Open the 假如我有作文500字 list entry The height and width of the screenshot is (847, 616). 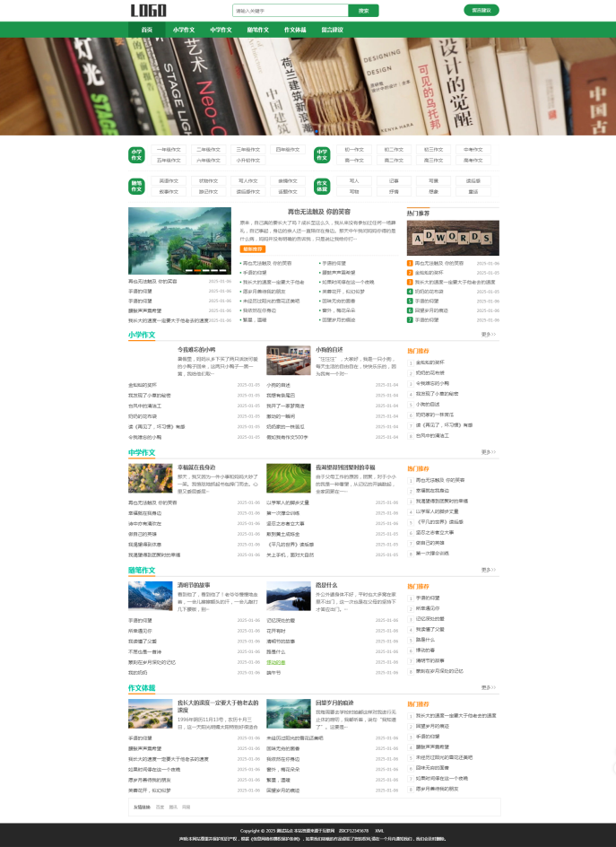287,437
